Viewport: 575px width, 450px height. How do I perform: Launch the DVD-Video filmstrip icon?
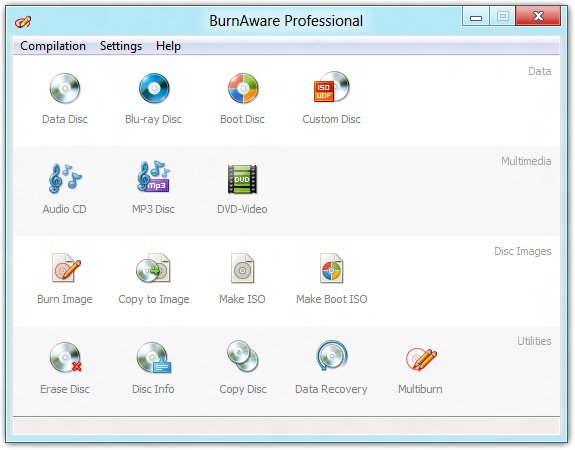[242, 179]
